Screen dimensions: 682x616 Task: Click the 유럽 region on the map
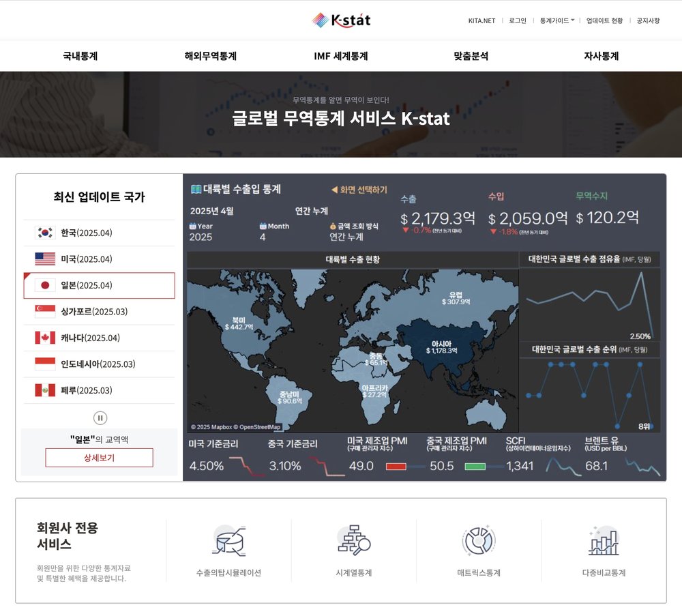click(x=456, y=298)
